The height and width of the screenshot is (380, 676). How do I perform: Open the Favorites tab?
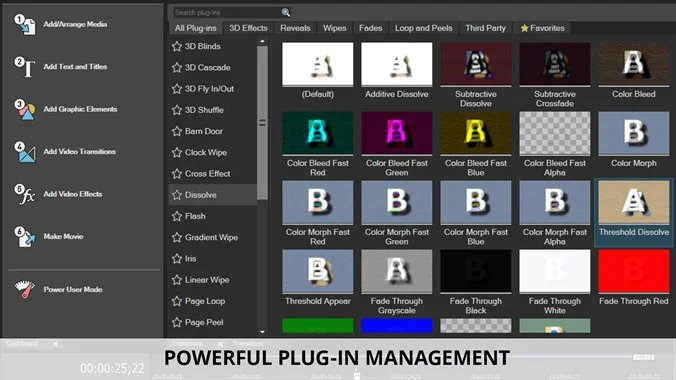point(542,28)
